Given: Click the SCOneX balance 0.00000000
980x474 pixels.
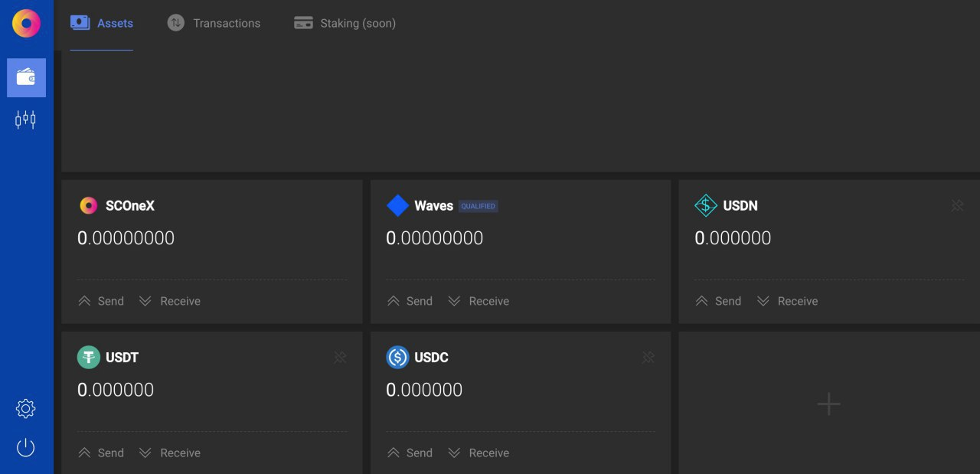Looking at the screenshot, I should tap(126, 238).
